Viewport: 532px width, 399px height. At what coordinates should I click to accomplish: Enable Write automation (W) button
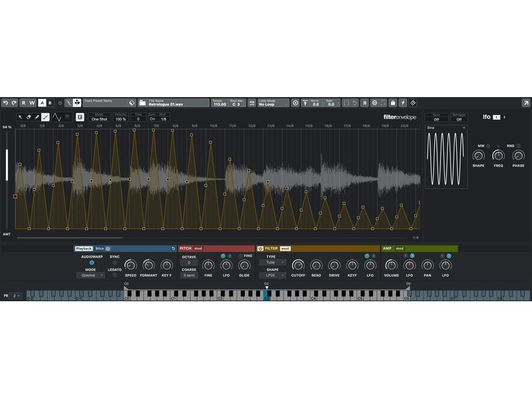pyautogui.click(x=32, y=103)
